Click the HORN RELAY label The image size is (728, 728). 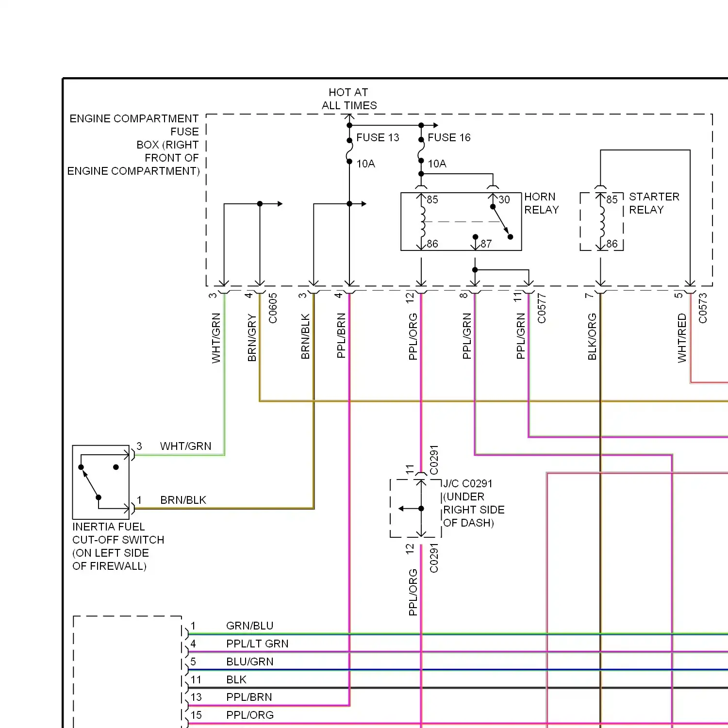[x=542, y=203]
